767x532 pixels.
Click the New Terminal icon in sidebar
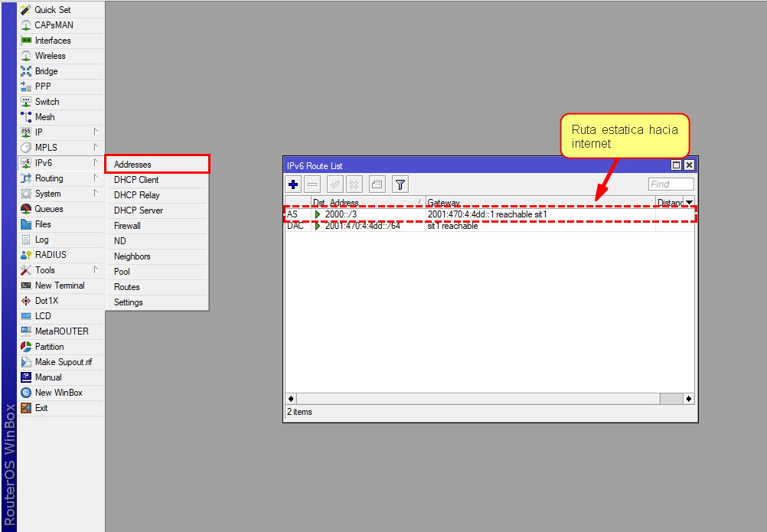pos(26,286)
